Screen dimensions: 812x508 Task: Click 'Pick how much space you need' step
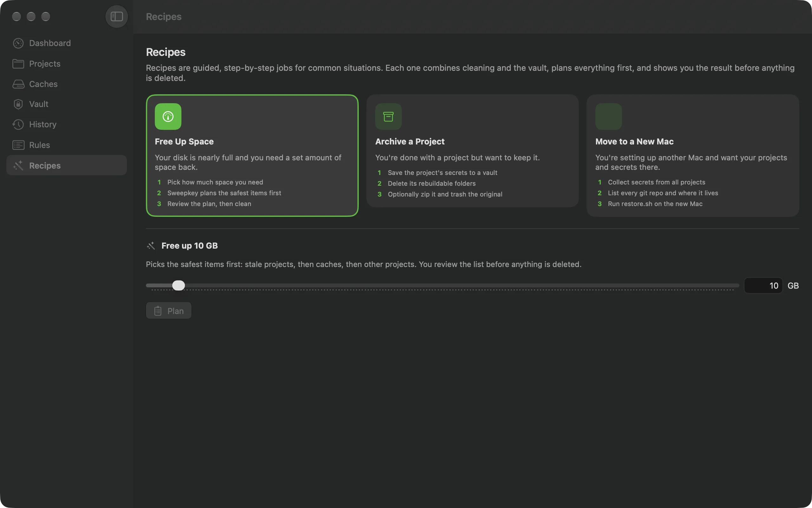click(x=215, y=182)
